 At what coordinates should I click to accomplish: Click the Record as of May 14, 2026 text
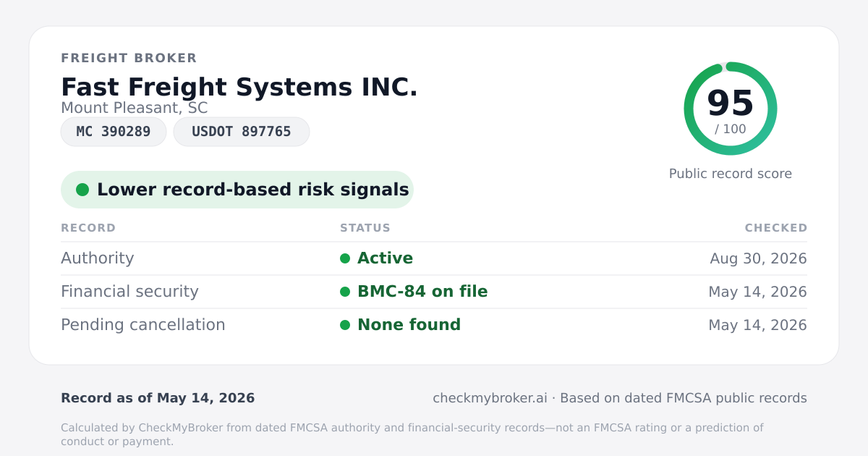(158, 398)
